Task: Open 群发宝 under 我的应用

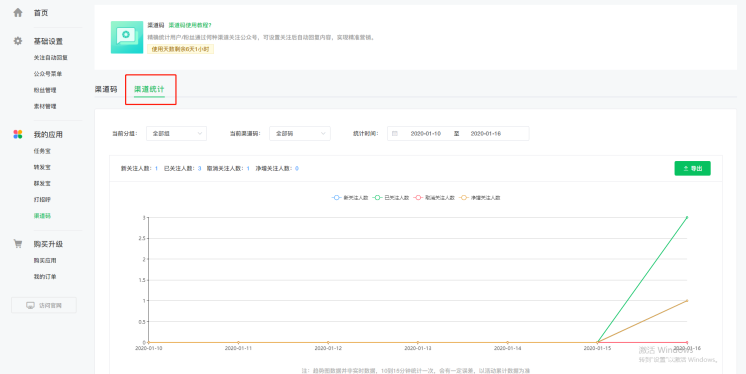Action: tap(42, 183)
